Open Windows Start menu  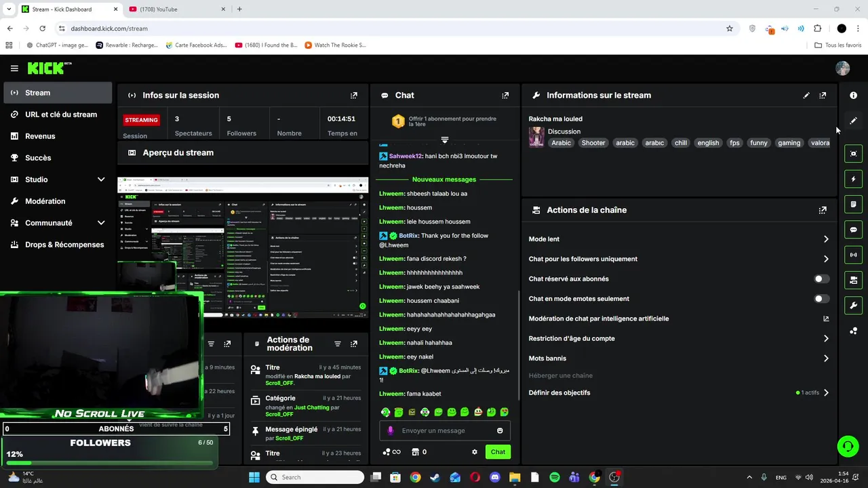point(254,477)
